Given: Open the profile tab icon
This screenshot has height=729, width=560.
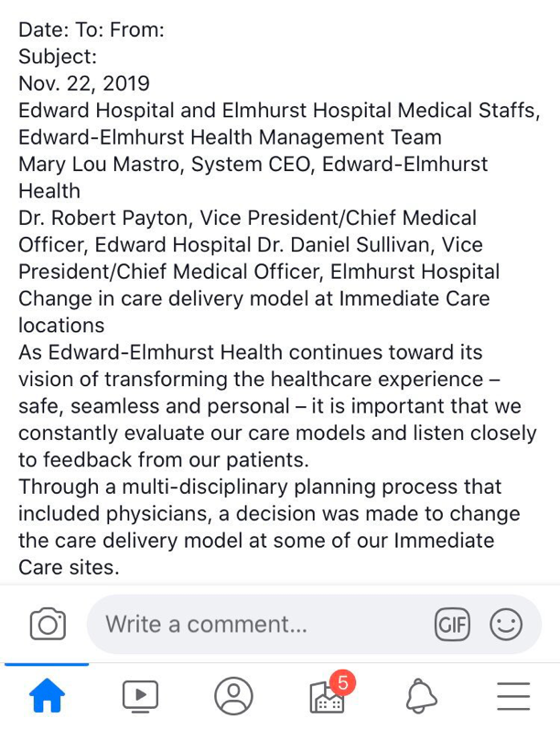Looking at the screenshot, I should pyautogui.click(x=233, y=696).
